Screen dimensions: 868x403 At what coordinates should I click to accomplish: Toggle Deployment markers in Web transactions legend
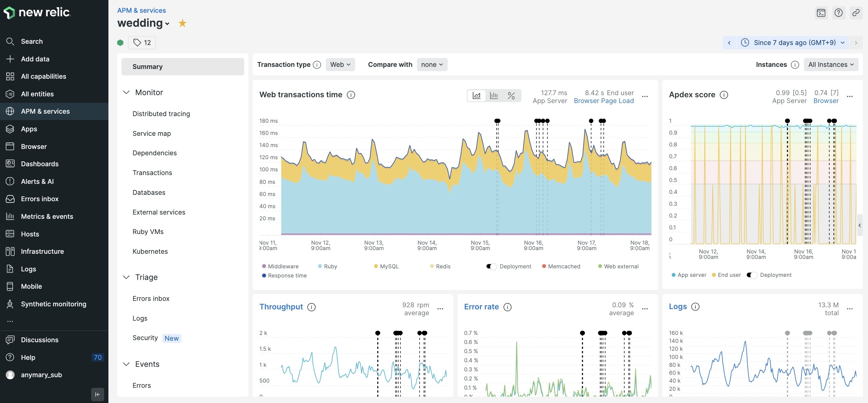coord(491,267)
